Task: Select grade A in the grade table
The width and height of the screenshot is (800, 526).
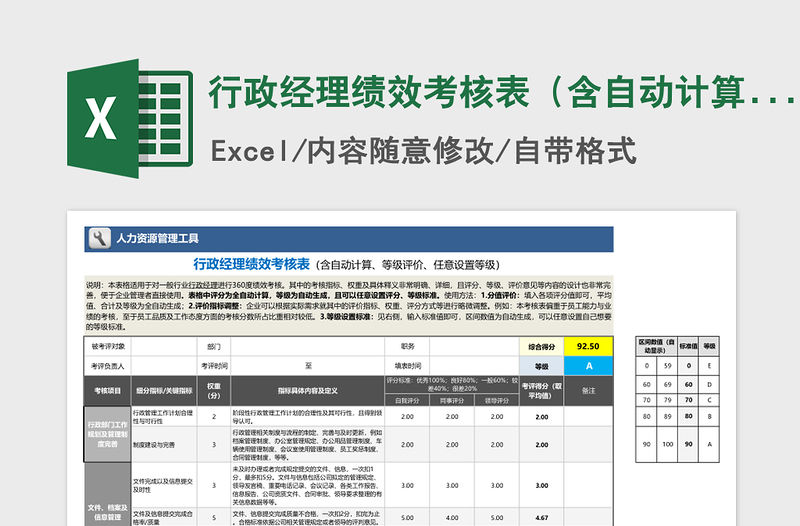Action: coord(709,444)
